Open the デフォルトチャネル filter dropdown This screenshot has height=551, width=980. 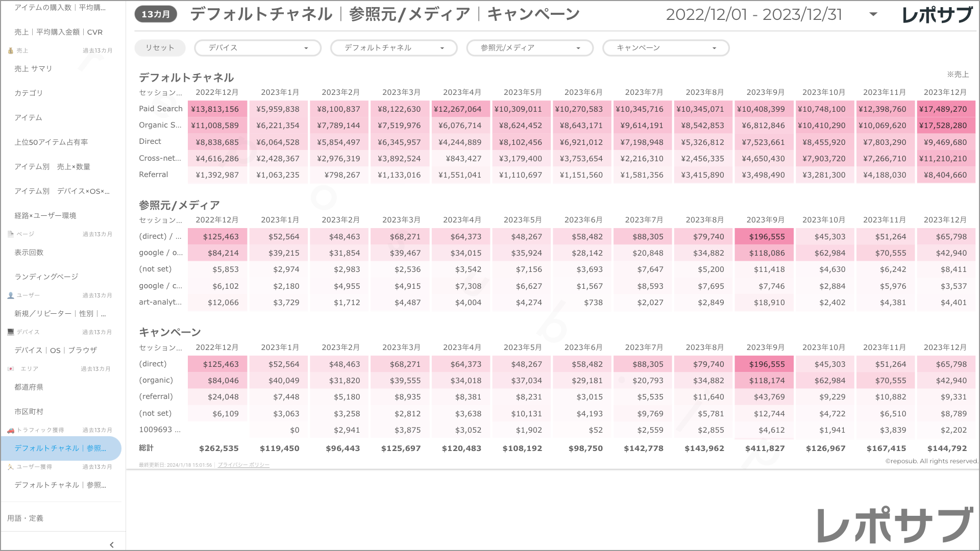pos(394,48)
